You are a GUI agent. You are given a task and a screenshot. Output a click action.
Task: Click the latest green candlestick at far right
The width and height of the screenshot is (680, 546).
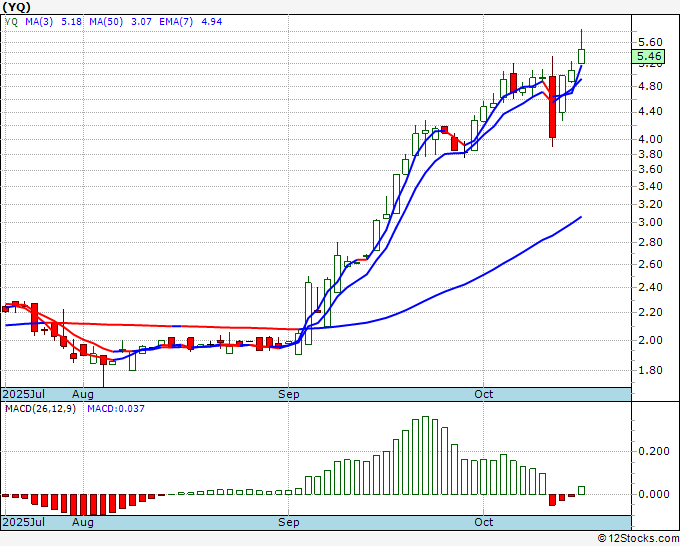[x=582, y=57]
